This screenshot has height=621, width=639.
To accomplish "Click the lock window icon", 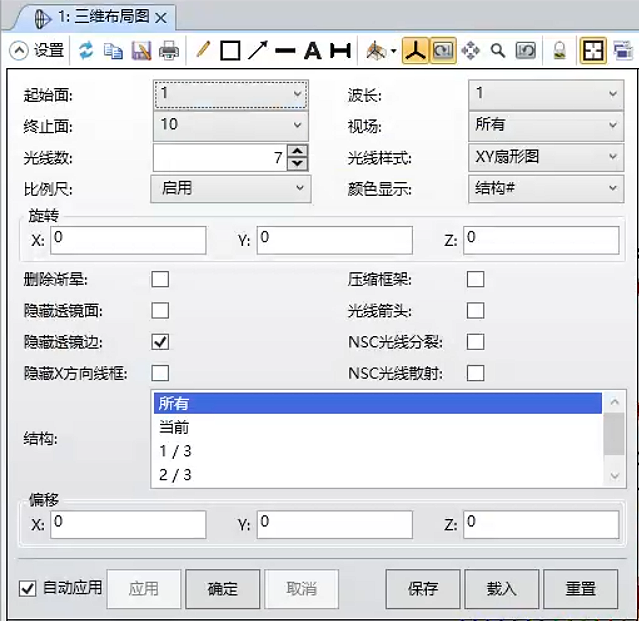I will point(559,51).
